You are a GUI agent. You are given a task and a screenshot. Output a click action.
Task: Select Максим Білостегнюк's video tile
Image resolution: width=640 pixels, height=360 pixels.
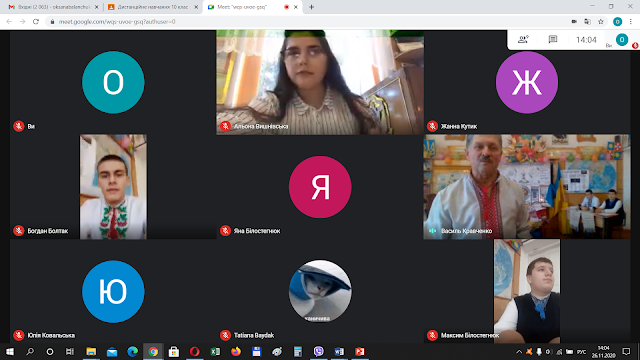coord(527,291)
